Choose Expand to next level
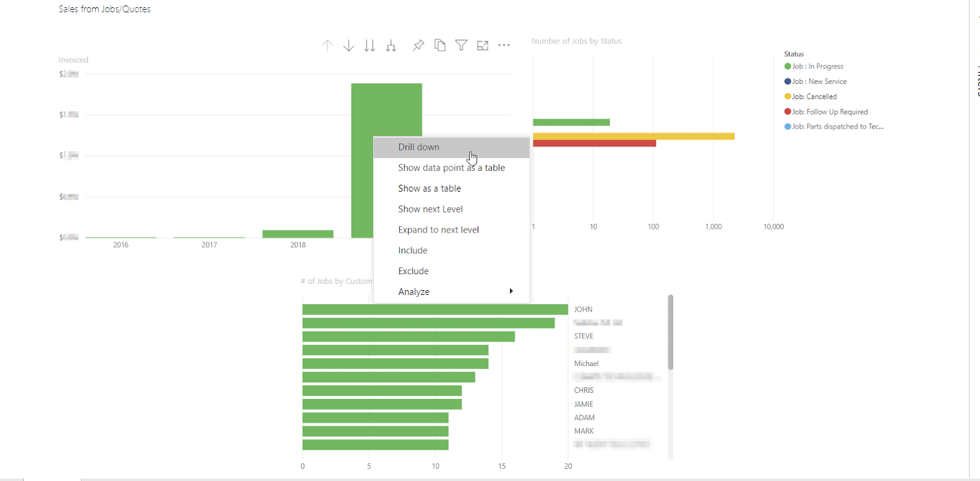 (x=451, y=230)
